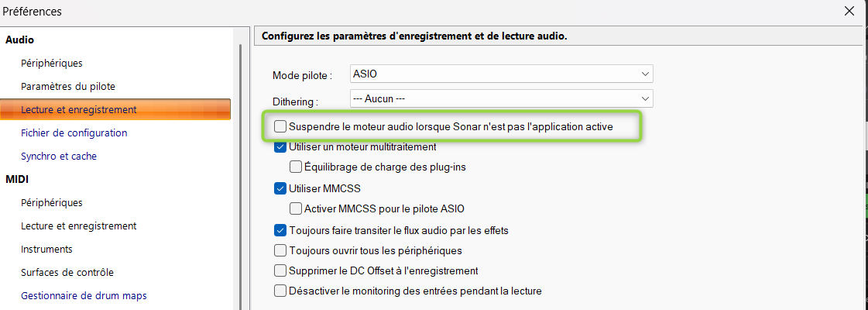Tick Désactiver le monitoring des entrées
The image size is (868, 310).
click(280, 291)
